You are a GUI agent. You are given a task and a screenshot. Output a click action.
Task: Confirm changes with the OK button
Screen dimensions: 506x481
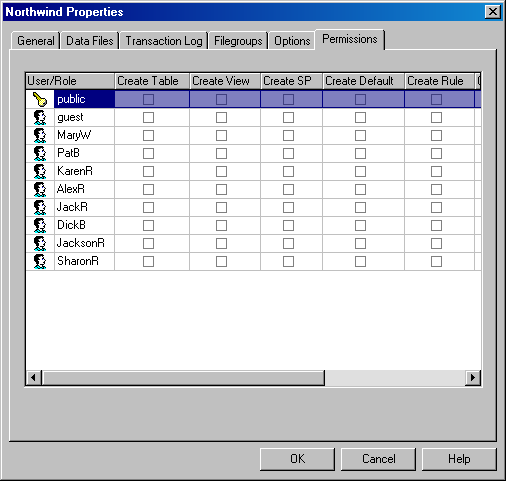(x=297, y=459)
